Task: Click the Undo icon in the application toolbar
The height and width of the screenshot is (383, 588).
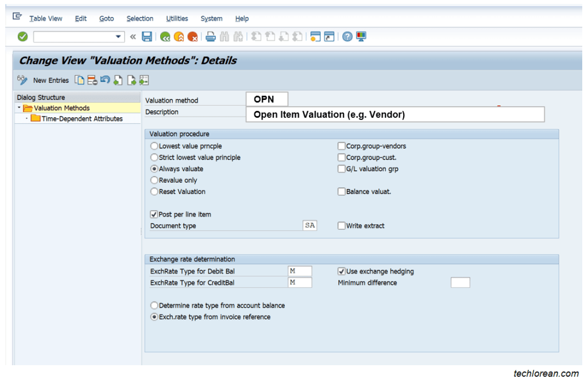Action: point(105,80)
